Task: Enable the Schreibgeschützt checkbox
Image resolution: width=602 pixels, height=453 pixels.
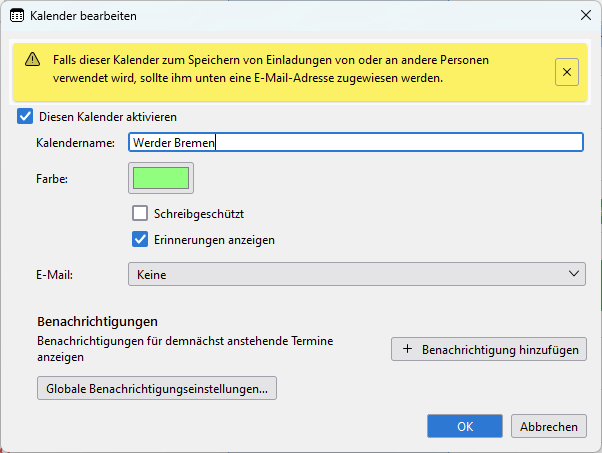Action: pos(140,213)
